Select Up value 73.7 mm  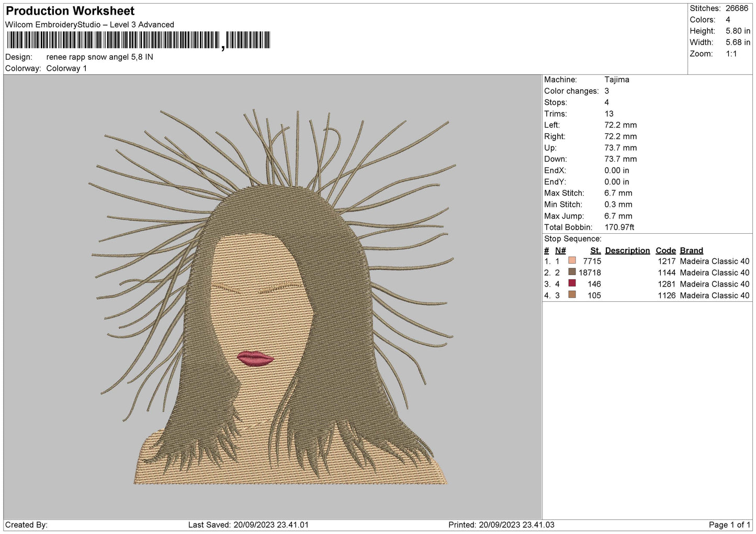pyautogui.click(x=620, y=148)
